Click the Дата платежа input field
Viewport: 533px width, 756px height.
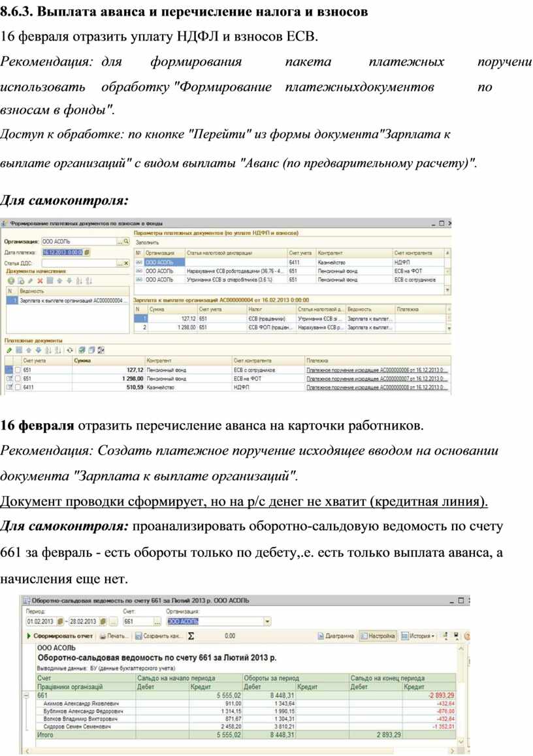[x=63, y=252]
